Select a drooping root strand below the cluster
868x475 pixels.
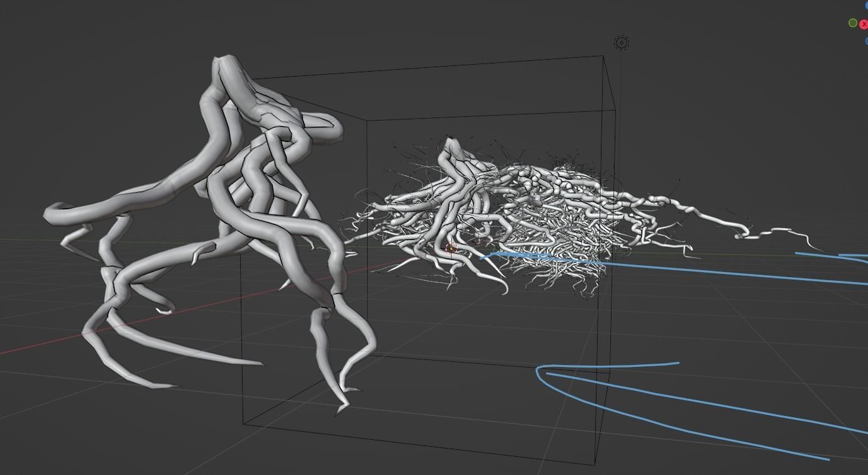[503, 286]
